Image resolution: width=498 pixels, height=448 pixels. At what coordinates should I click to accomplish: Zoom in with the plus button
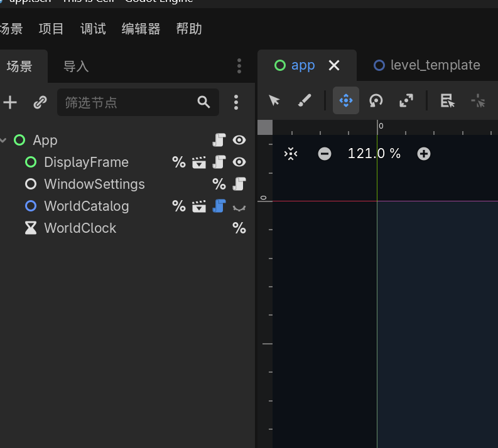(x=424, y=154)
